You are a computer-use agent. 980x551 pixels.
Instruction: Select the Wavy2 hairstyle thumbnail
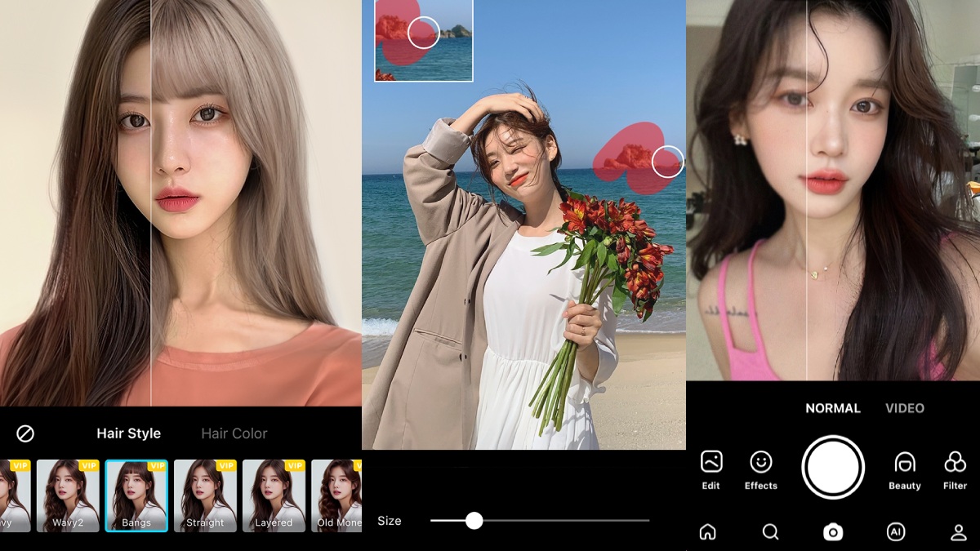(x=68, y=495)
